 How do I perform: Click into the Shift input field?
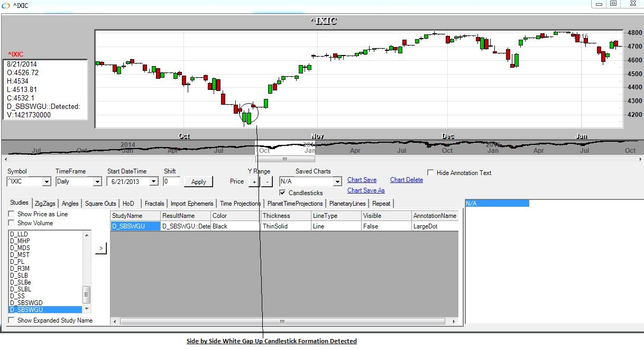pyautogui.click(x=171, y=181)
